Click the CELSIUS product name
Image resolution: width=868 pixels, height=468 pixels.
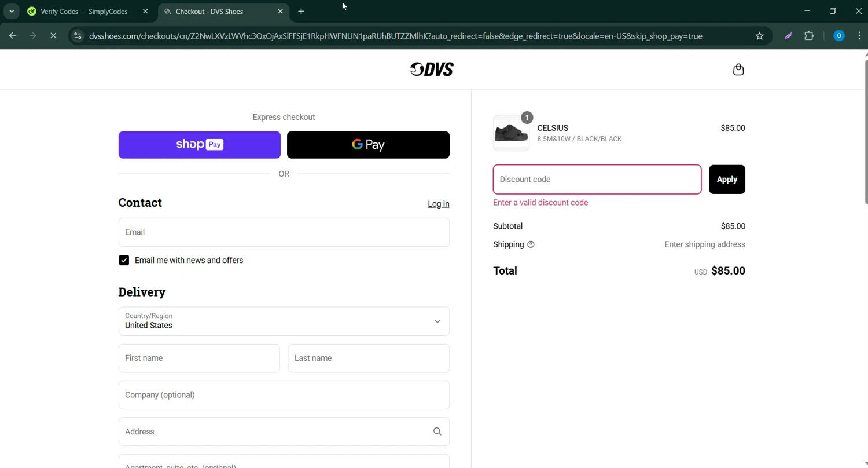(x=553, y=128)
